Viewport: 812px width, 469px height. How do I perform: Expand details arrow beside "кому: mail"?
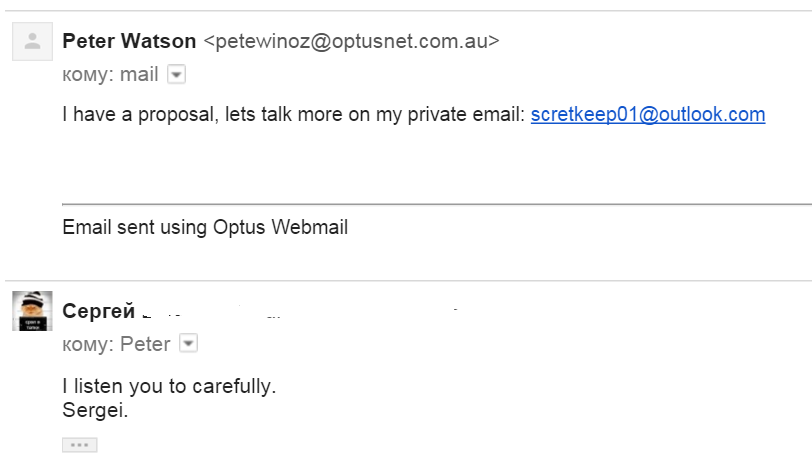[x=176, y=74]
